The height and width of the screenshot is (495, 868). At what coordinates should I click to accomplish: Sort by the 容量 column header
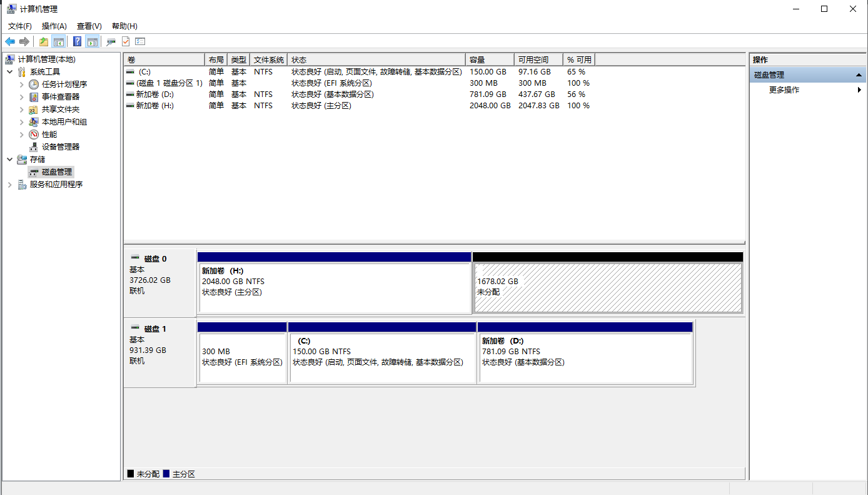pyautogui.click(x=490, y=59)
